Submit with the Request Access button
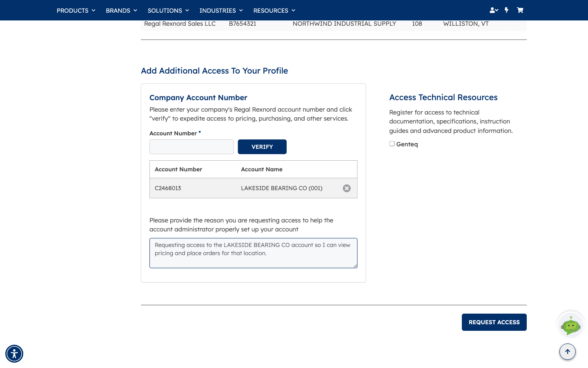 [x=494, y=322]
